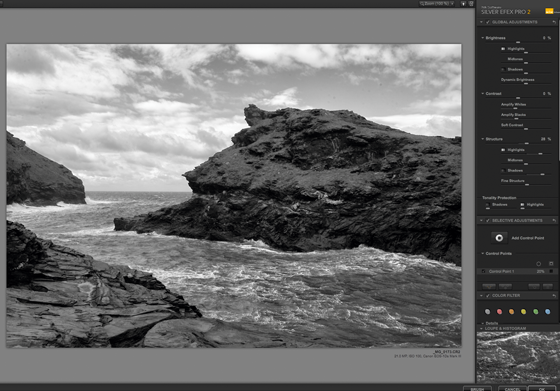Select the yellow color filter
Viewport: 560px width, 391px height.
(x=524, y=312)
